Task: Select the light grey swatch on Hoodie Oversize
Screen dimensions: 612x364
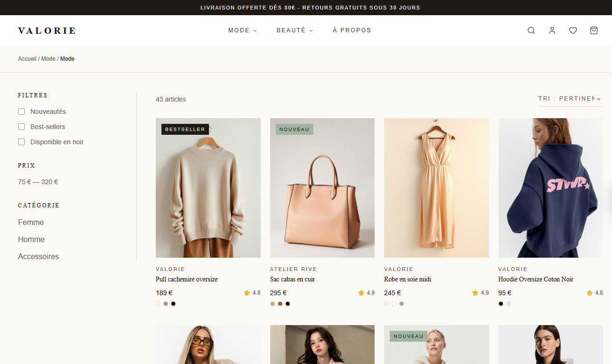Action: point(508,304)
